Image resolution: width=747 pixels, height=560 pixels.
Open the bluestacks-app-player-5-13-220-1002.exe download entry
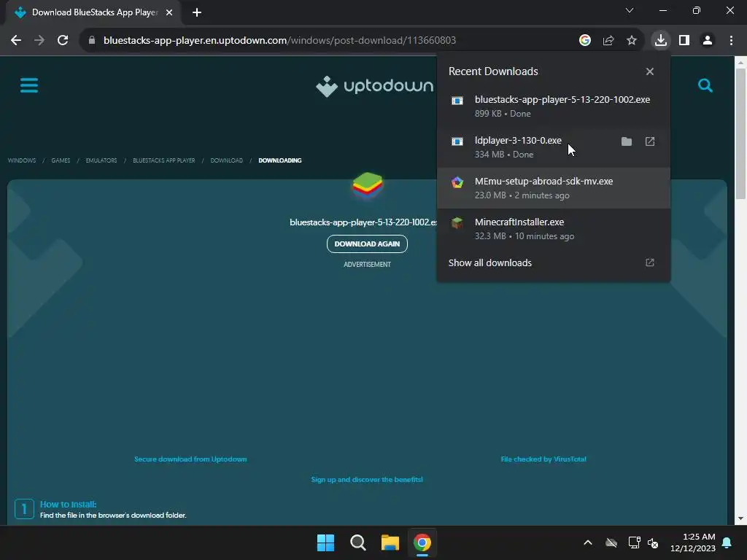pyautogui.click(x=554, y=106)
